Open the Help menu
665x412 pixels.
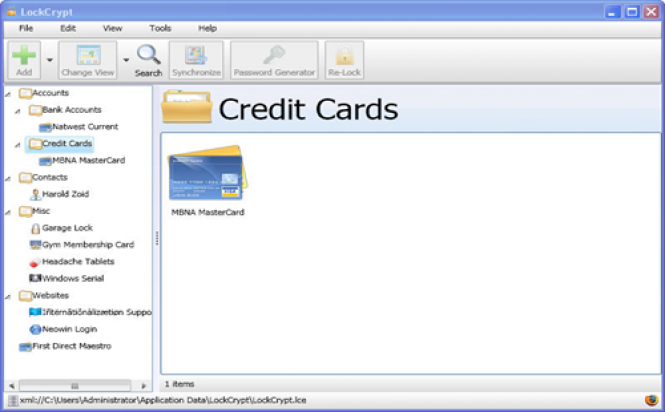click(207, 28)
